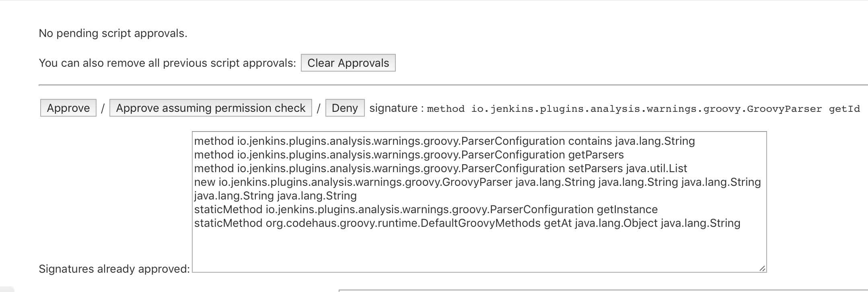Click the 'new io.jenkins...GroovyParser' signature line
This screenshot has width=868, height=292.
tap(477, 189)
